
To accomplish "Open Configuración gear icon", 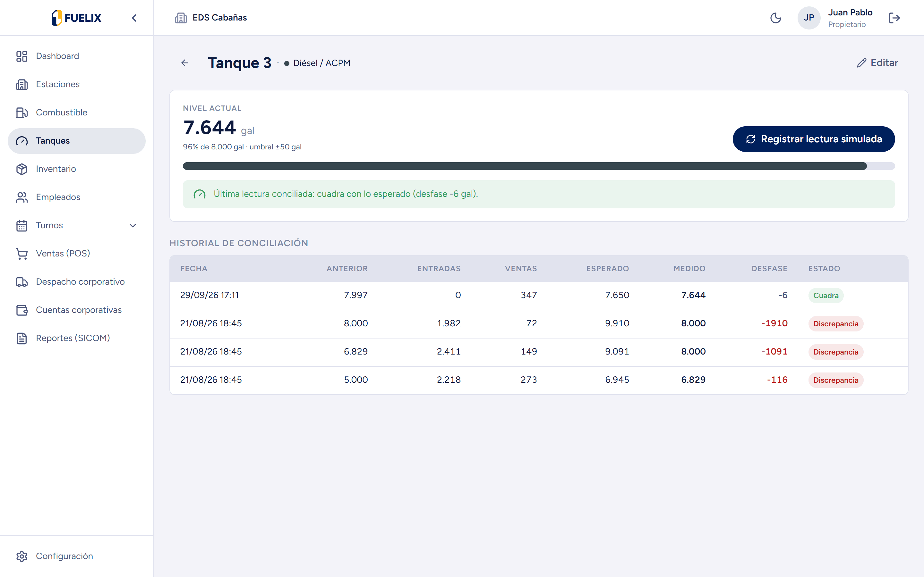I will tap(22, 556).
